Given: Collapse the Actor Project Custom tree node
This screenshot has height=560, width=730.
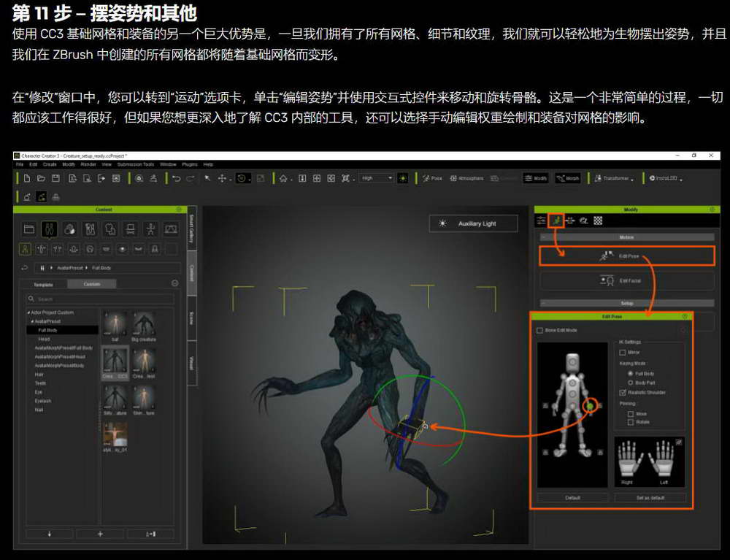Looking at the screenshot, I should point(28,312).
